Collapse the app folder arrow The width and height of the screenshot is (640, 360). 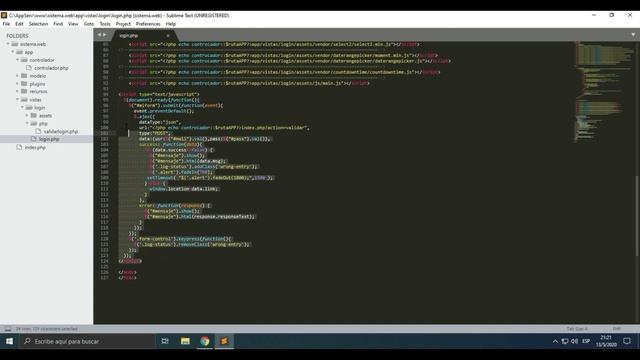tap(13, 52)
